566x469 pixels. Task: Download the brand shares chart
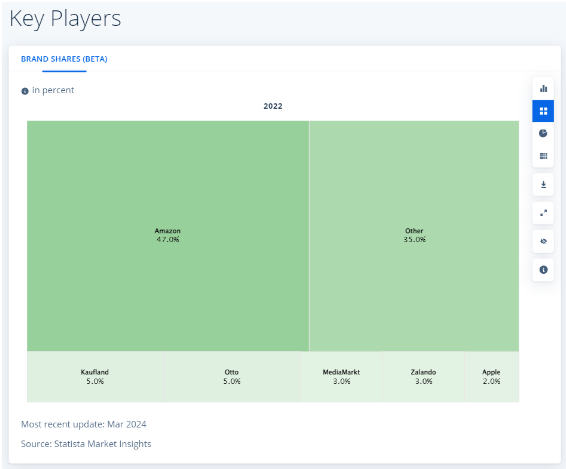pyautogui.click(x=543, y=185)
